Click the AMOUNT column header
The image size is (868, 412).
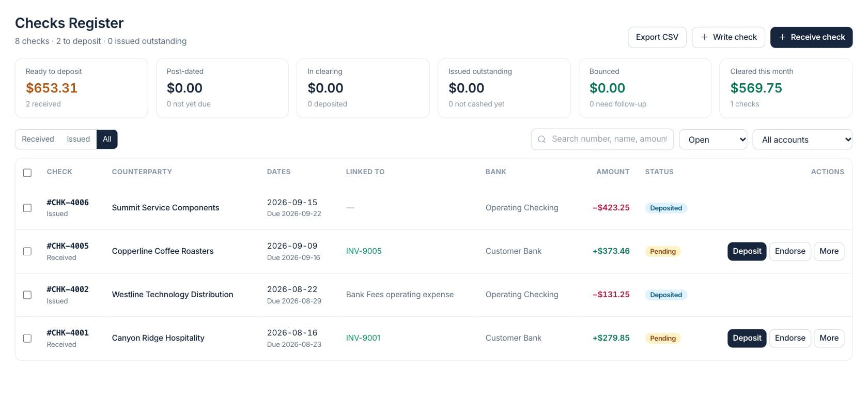(x=613, y=172)
